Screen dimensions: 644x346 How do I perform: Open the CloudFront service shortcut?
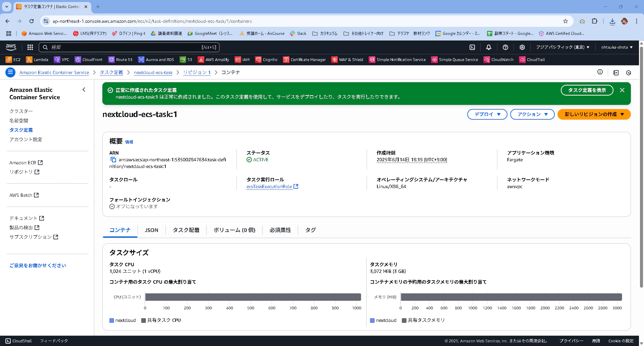click(89, 60)
